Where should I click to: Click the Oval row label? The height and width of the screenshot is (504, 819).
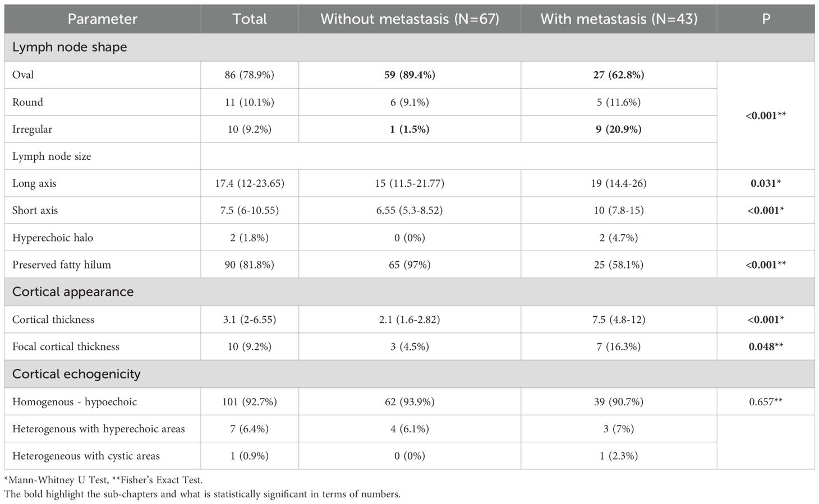click(x=23, y=75)
